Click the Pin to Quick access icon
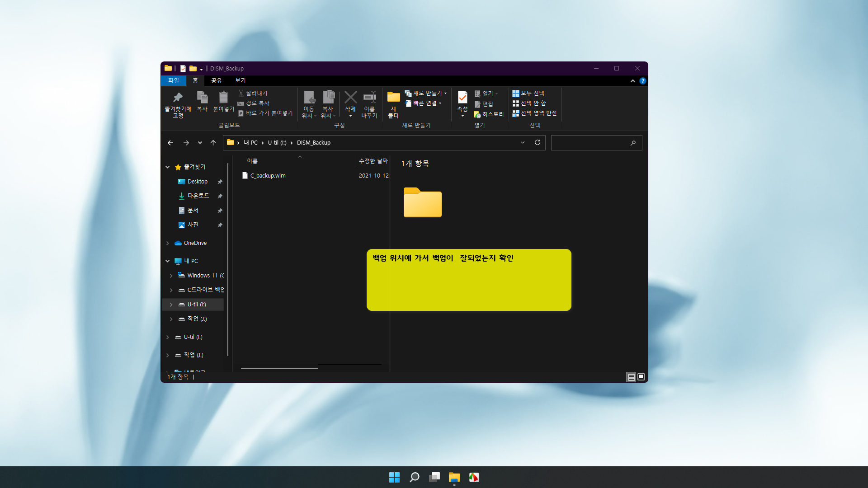Image resolution: width=868 pixels, height=488 pixels. pyautogui.click(x=178, y=97)
